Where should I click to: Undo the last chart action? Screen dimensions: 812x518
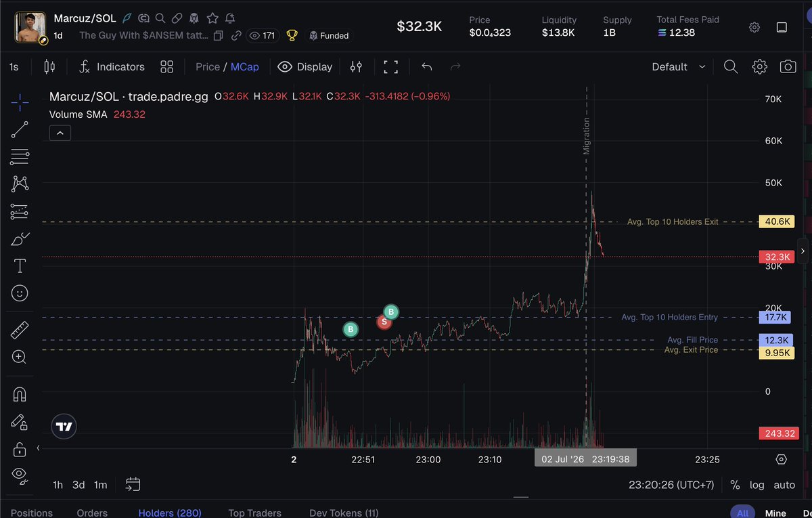[426, 66]
